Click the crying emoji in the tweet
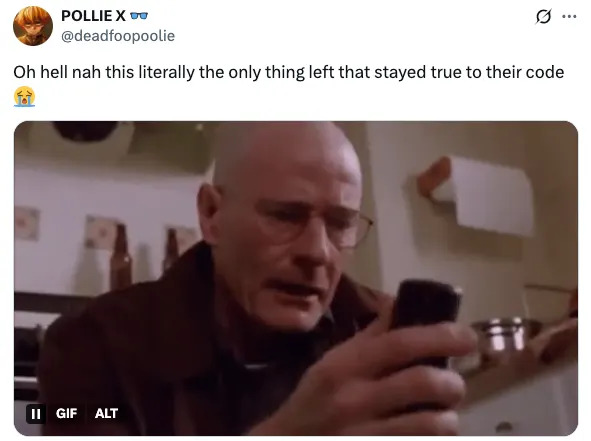 coord(24,96)
